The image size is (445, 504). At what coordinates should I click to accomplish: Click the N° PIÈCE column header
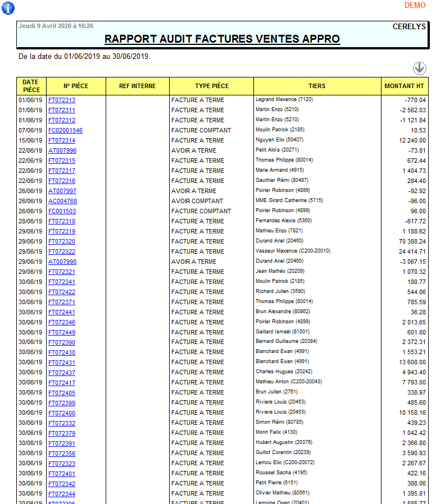click(x=76, y=86)
